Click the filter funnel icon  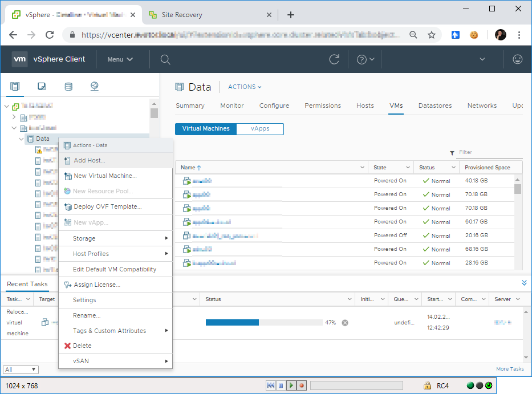pyautogui.click(x=452, y=153)
